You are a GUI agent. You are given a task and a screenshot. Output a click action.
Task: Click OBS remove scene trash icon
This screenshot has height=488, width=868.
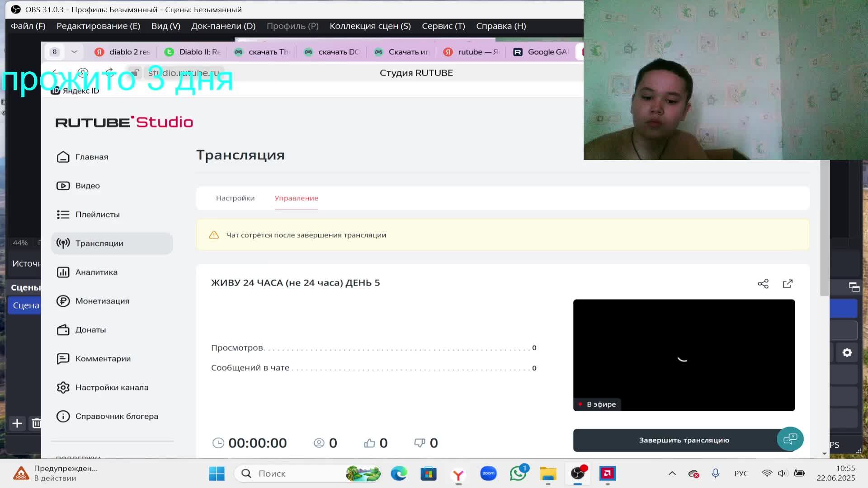tap(36, 423)
